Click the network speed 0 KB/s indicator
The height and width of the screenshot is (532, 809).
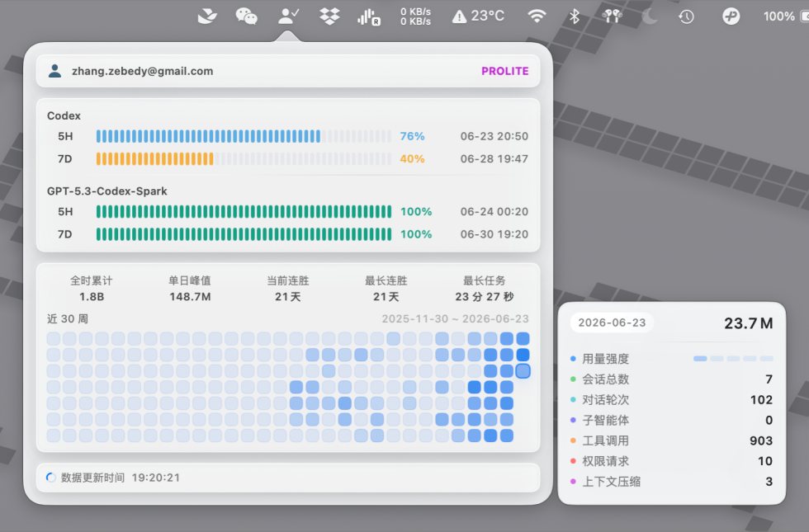click(415, 16)
